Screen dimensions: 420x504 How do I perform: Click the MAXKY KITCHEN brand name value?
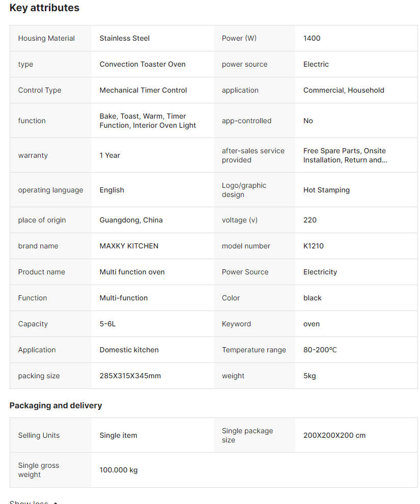129,246
